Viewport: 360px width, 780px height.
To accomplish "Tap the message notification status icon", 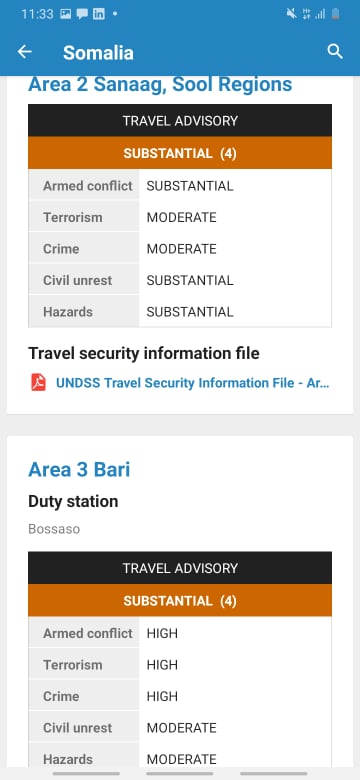I will click(82, 14).
